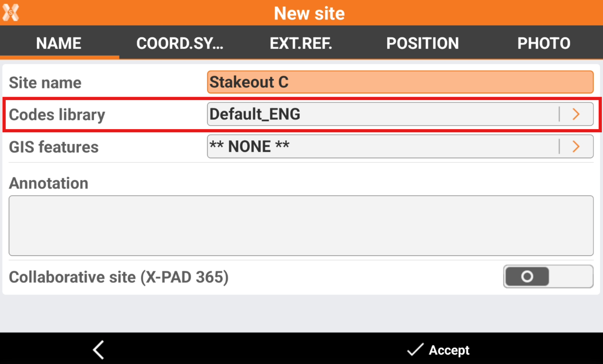Click the Collaborative site (X-PAD 365) label
Image resolution: width=603 pixels, height=364 pixels.
click(x=119, y=277)
